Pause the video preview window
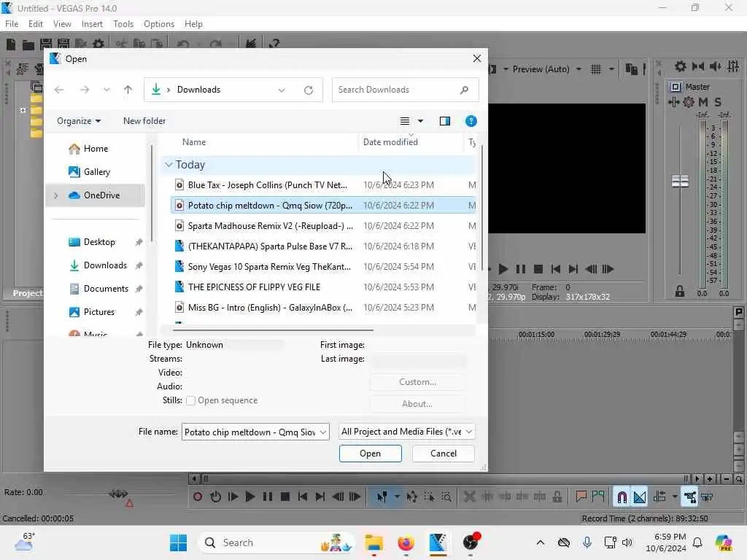Viewport: 747px width, 560px height. 521,270
